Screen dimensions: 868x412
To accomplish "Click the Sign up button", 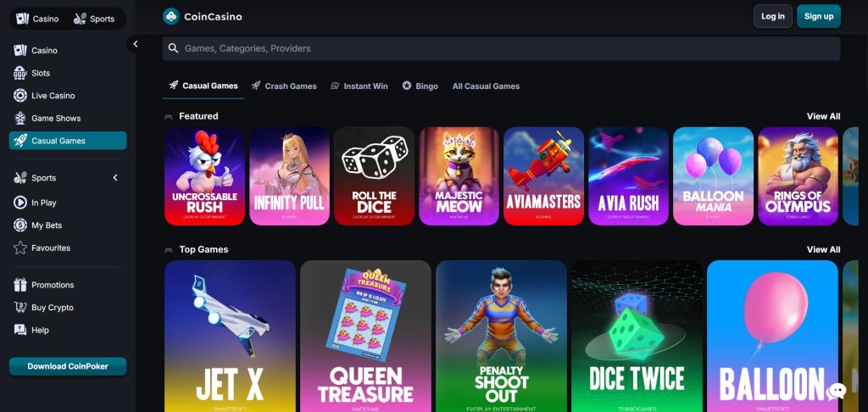I will [x=819, y=16].
